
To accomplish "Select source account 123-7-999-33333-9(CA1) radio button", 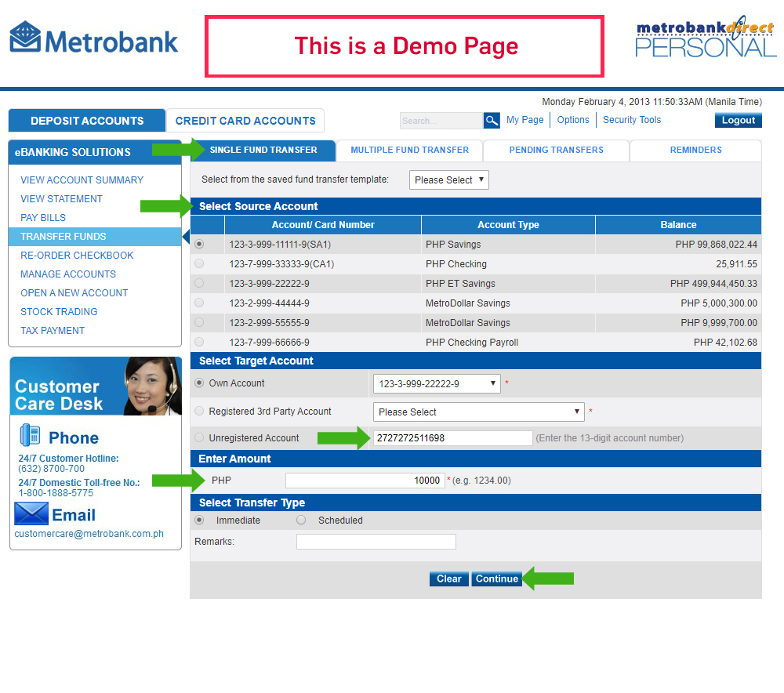I will (199, 263).
